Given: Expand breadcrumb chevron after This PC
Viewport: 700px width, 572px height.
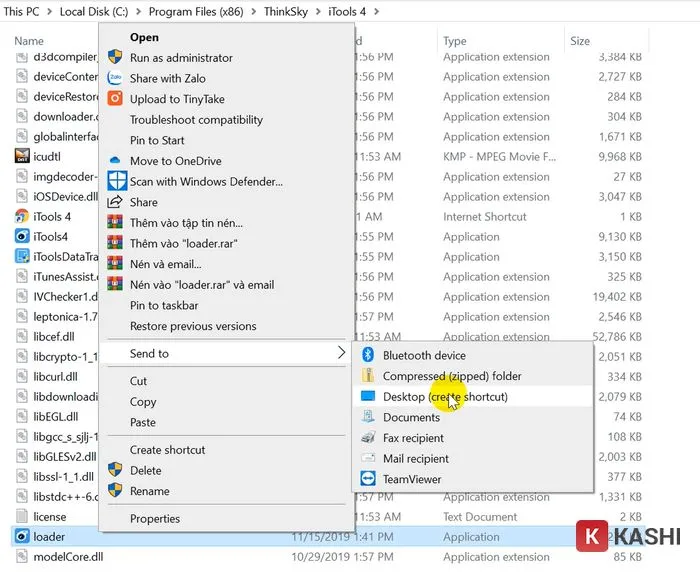Looking at the screenshot, I should point(49,11).
